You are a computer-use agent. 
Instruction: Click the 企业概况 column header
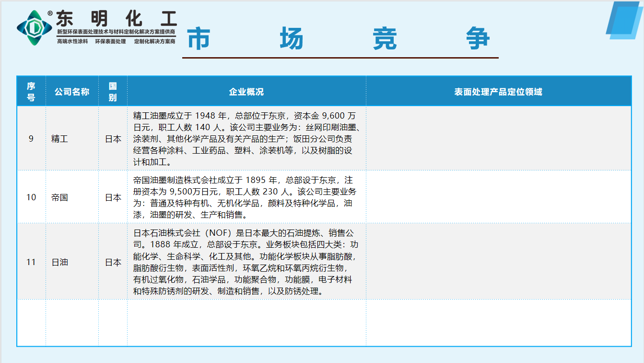tap(246, 92)
